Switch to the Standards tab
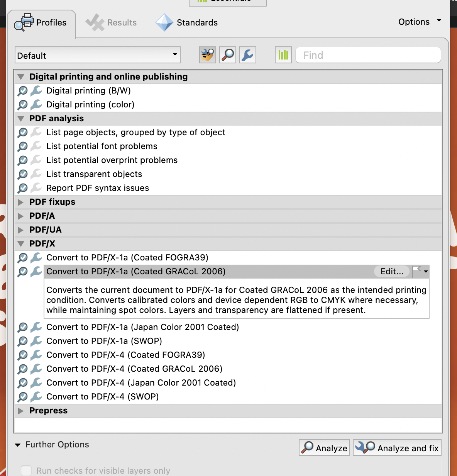The image size is (457, 476). pyautogui.click(x=187, y=22)
